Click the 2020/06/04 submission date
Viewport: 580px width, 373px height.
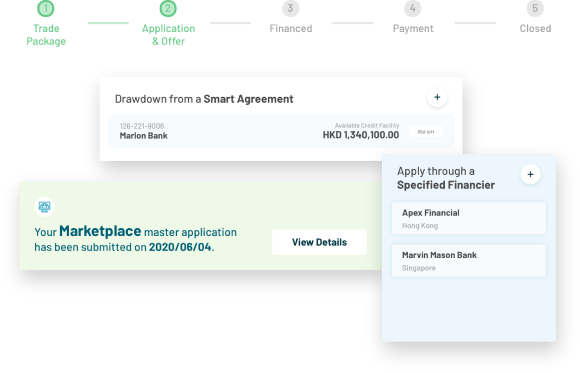click(180, 247)
